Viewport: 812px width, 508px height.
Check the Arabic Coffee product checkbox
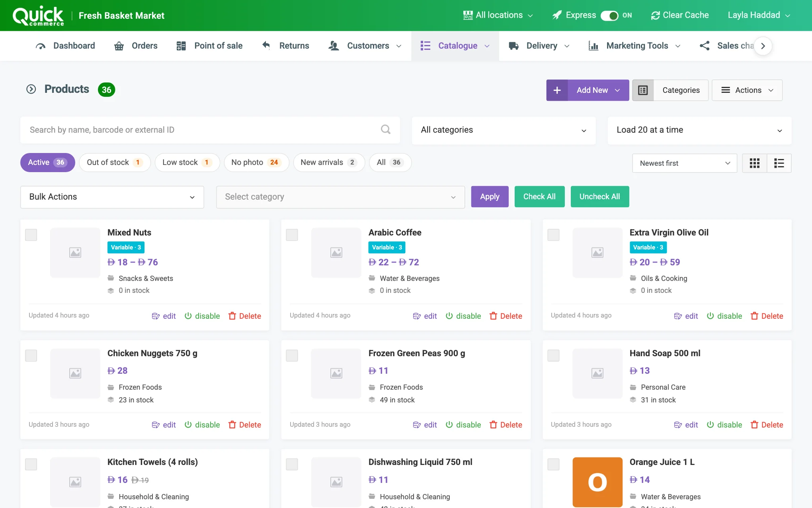[292, 235]
